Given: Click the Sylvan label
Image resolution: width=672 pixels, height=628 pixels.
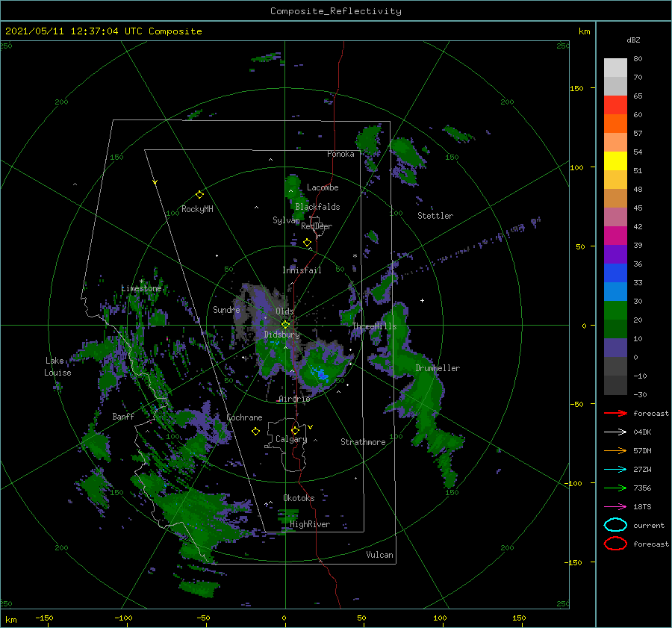Looking at the screenshot, I should point(286,220).
